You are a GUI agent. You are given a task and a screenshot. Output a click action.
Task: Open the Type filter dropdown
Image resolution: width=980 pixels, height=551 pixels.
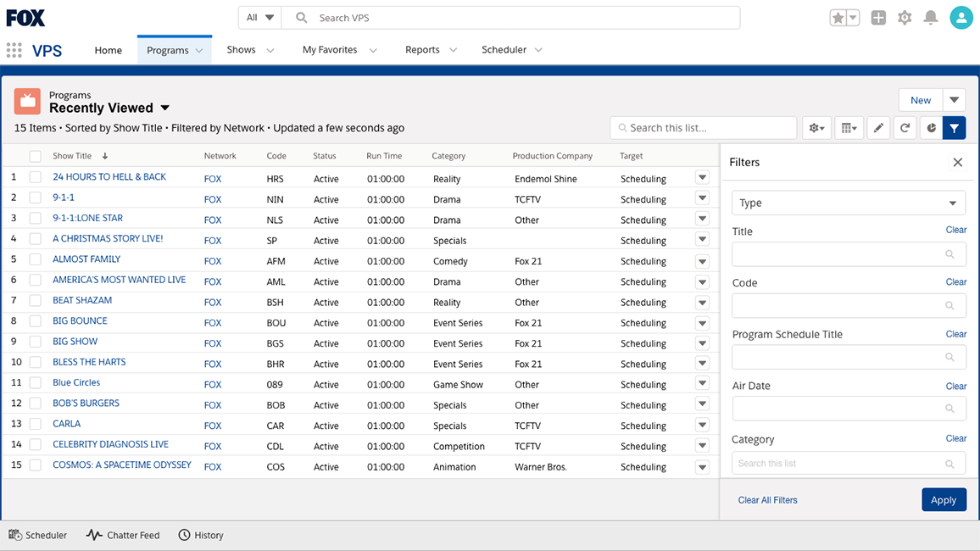(849, 203)
